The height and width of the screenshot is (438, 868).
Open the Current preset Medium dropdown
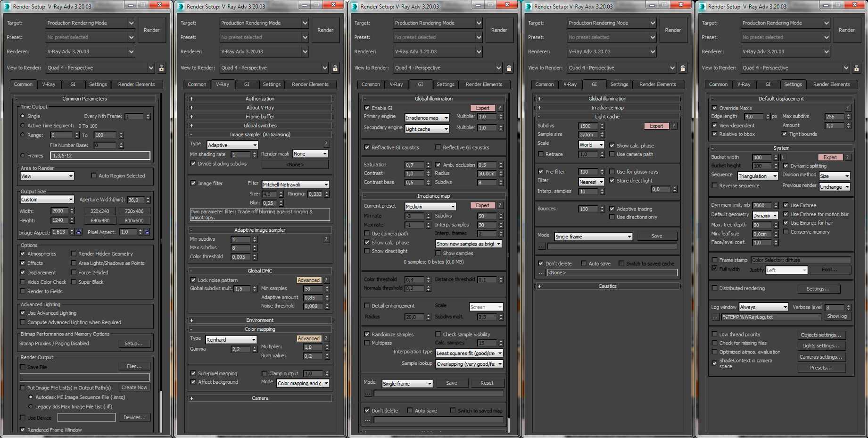pos(430,207)
